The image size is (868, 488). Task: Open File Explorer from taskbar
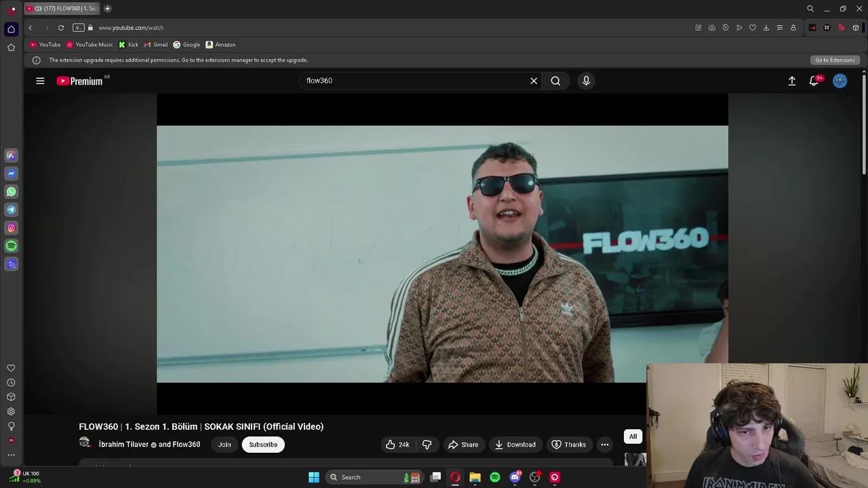click(475, 477)
